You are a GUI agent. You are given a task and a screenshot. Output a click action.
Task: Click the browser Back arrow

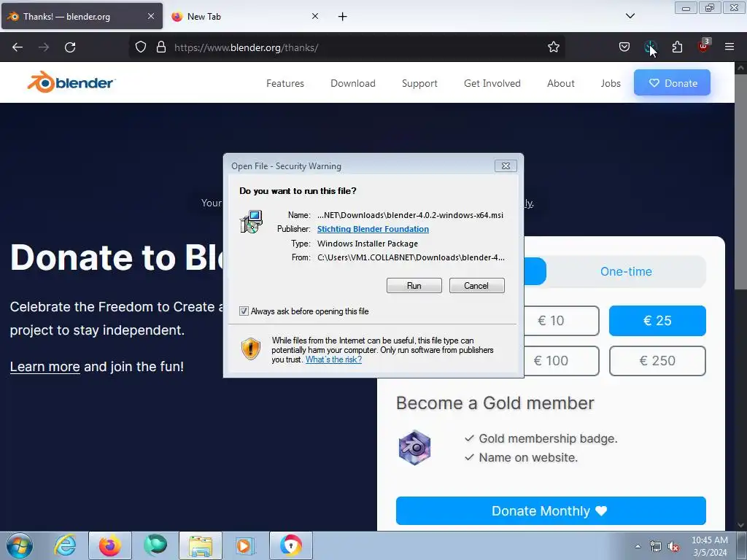click(x=18, y=47)
